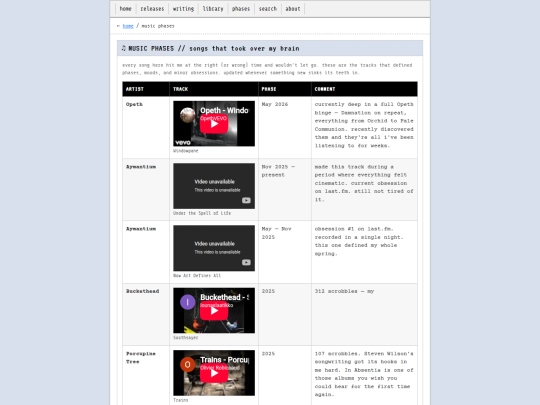Click the OpethVEVO channel avatar

click(187, 115)
